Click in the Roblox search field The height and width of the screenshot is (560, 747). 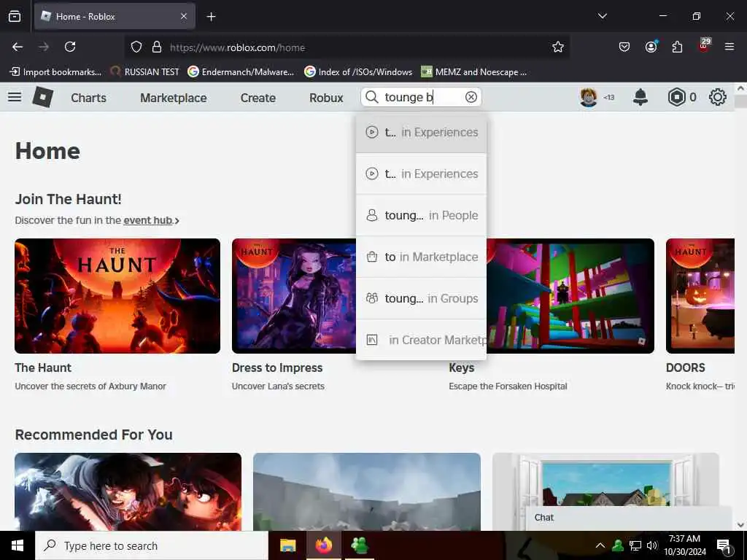click(x=421, y=97)
